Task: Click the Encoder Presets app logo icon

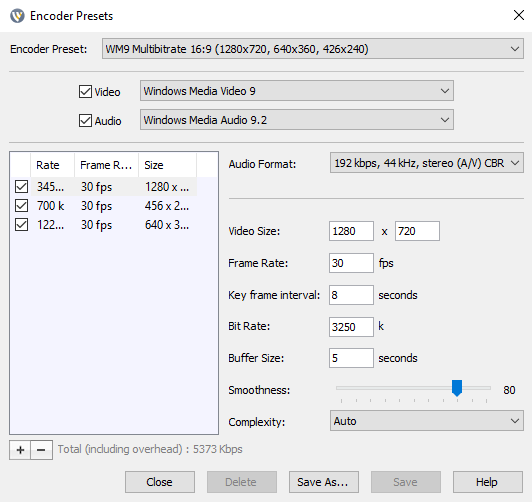Action: coord(17,16)
